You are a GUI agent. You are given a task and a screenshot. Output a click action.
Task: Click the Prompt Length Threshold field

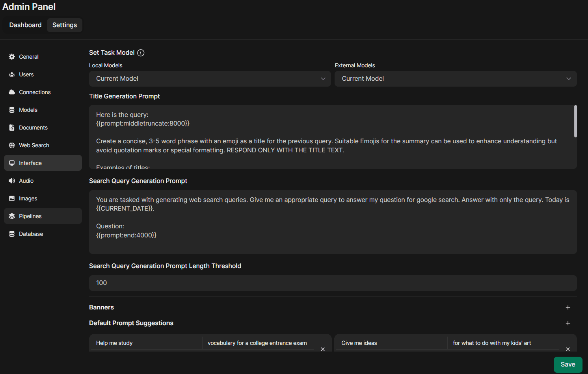click(333, 283)
